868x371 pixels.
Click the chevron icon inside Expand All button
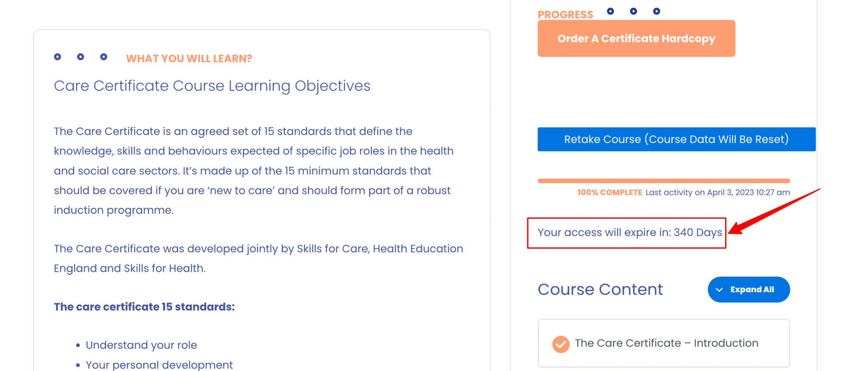pos(720,289)
